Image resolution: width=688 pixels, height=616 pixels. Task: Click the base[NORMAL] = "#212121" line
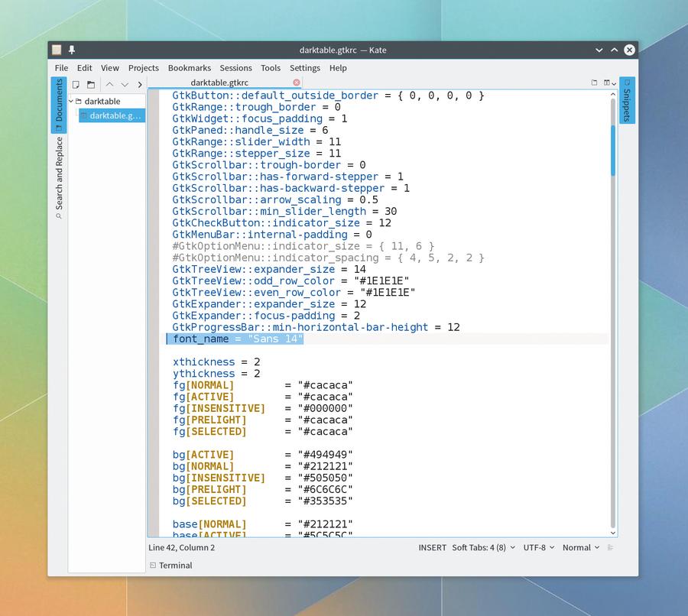point(262,524)
